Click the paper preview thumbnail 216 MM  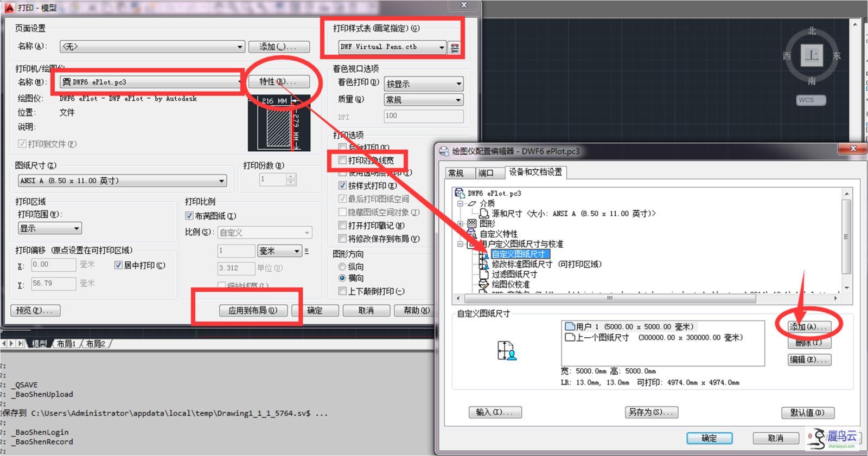click(x=279, y=123)
